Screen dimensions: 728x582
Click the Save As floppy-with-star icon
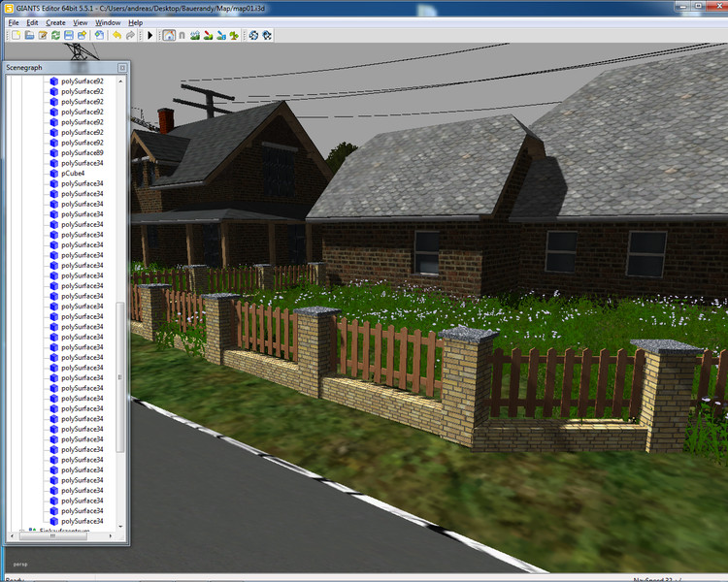tap(82, 35)
